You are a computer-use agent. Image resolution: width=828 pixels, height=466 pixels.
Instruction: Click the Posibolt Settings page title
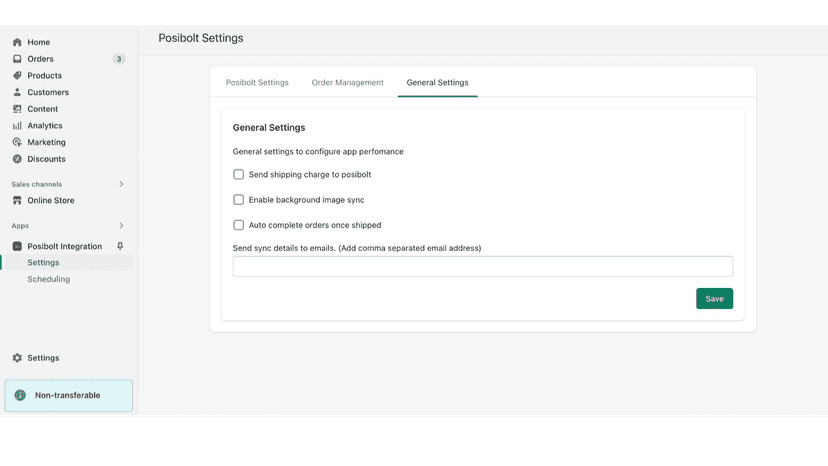coord(201,38)
